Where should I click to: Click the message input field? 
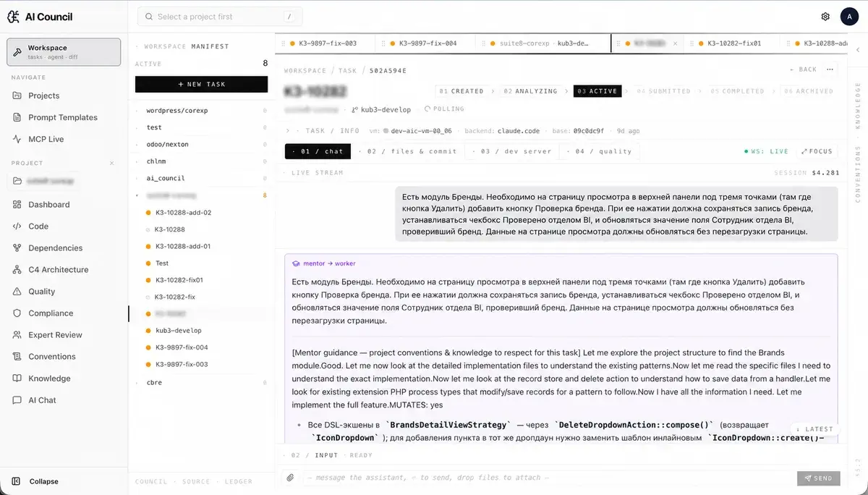pos(546,478)
